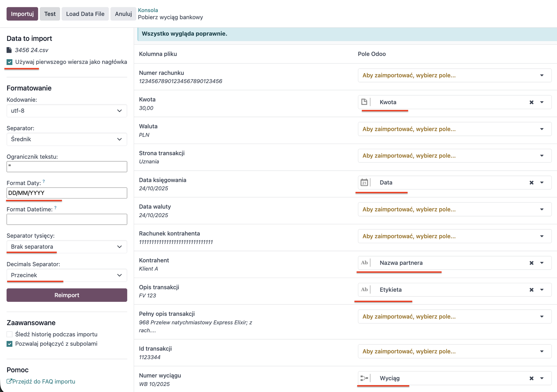Screen dimensions: 557x392
Task: Clear the Nazwa partnera mapping
Action: tap(531, 263)
